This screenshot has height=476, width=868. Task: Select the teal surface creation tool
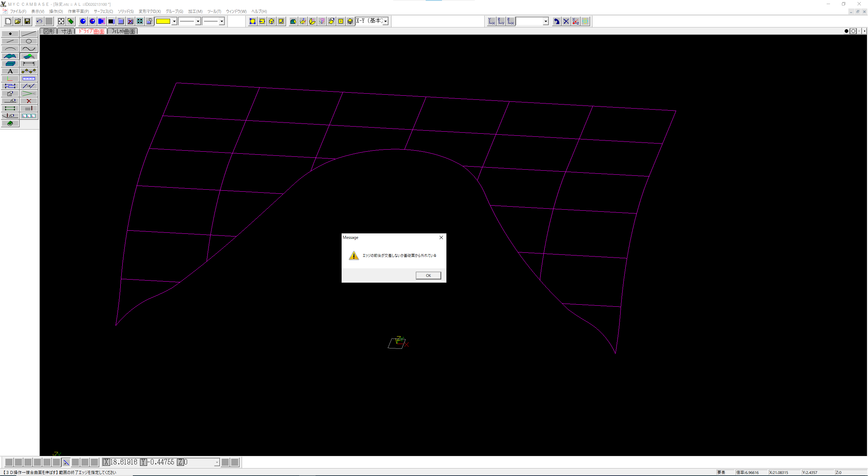click(10, 56)
